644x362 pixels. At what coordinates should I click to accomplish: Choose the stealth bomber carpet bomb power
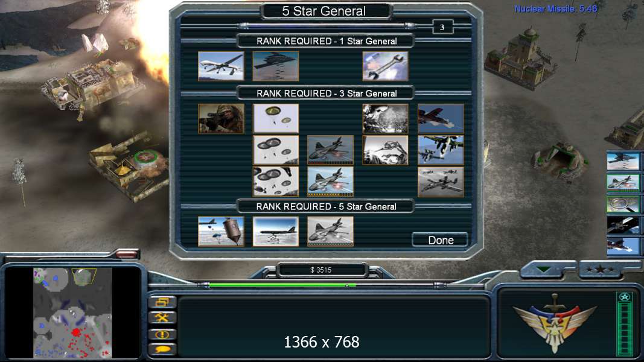(x=276, y=66)
